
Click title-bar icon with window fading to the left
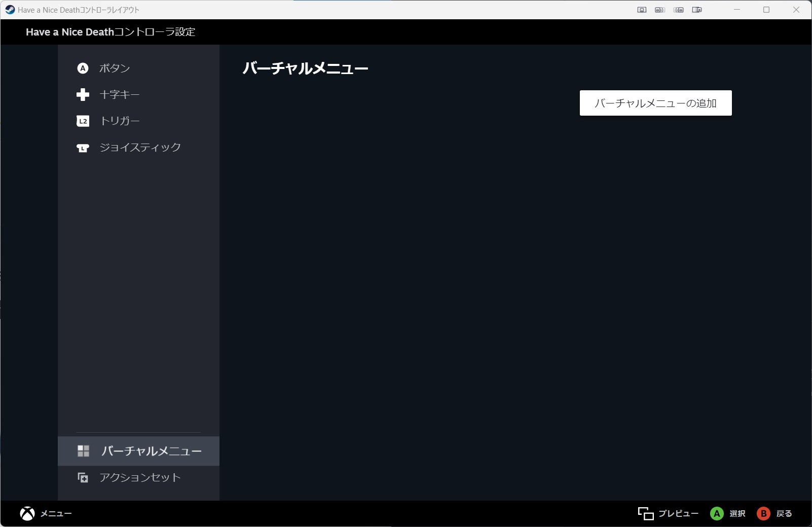(x=678, y=10)
